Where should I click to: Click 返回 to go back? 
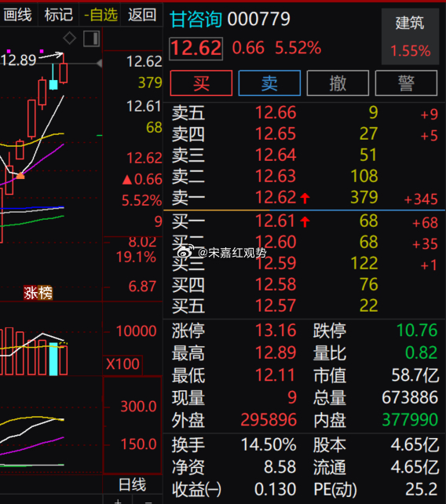tap(142, 15)
